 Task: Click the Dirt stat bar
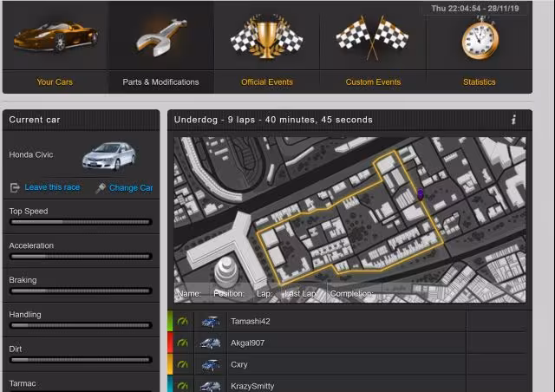(x=81, y=360)
